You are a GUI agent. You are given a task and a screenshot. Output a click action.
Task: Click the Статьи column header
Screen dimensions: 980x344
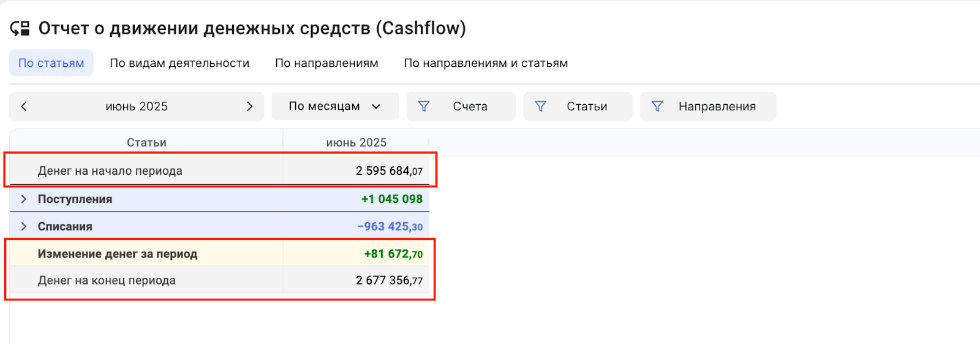click(146, 142)
